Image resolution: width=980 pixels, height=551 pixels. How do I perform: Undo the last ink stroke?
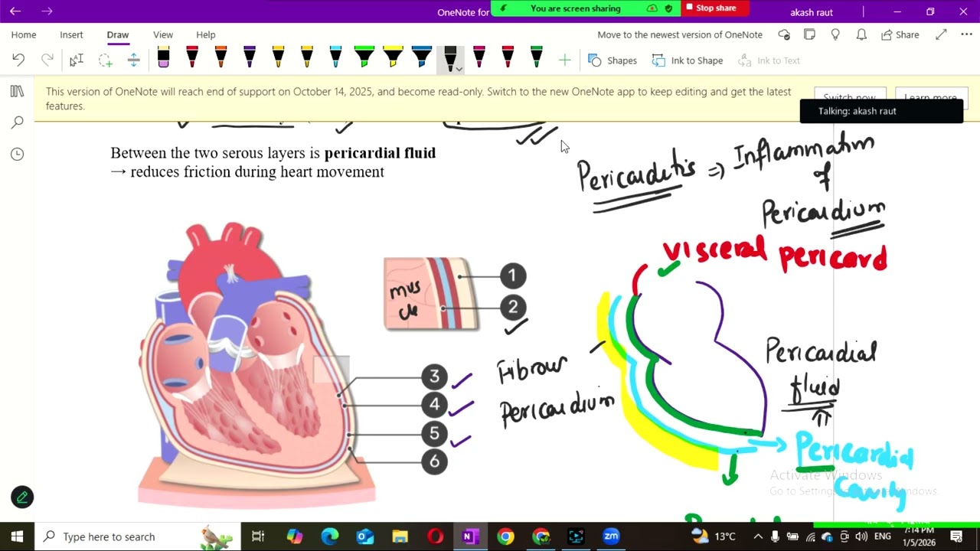[x=18, y=60]
